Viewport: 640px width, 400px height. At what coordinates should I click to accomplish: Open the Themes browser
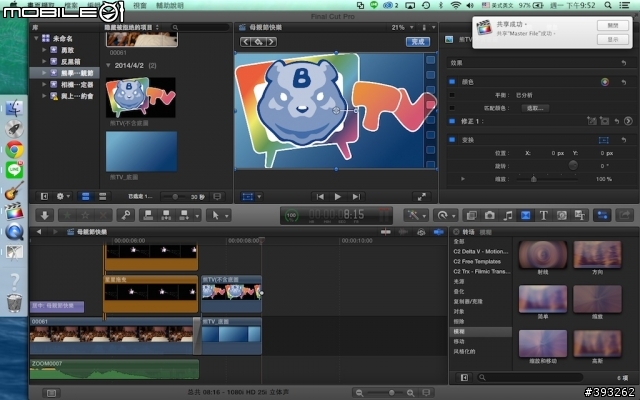click(580, 215)
